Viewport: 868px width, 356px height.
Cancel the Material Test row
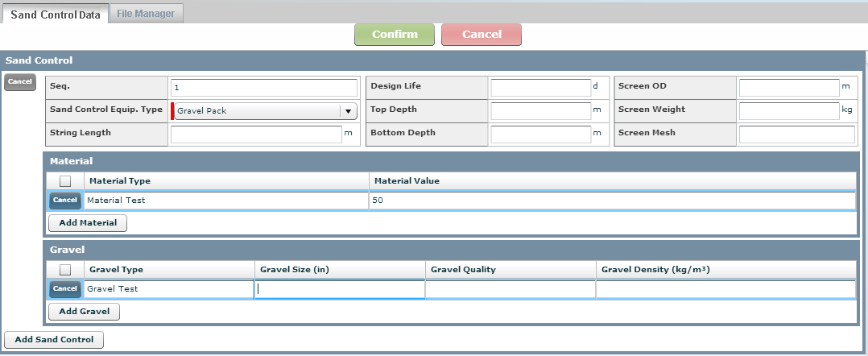coord(64,201)
